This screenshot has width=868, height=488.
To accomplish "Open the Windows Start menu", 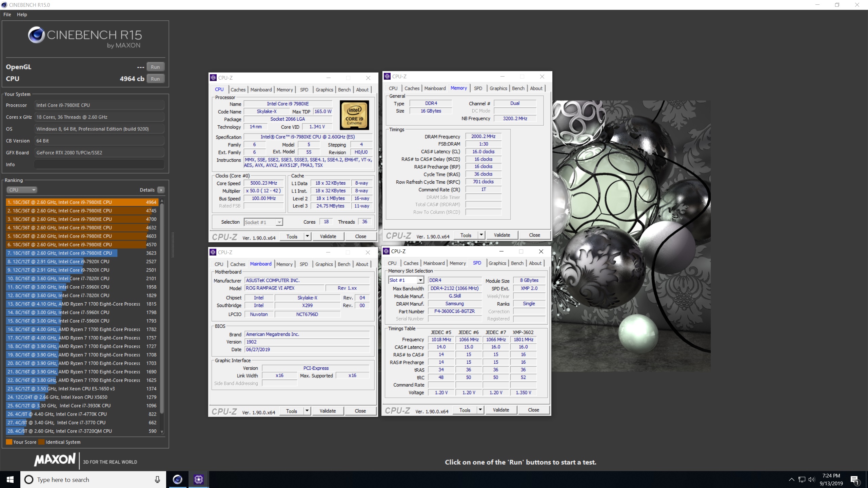I will tap(10, 480).
